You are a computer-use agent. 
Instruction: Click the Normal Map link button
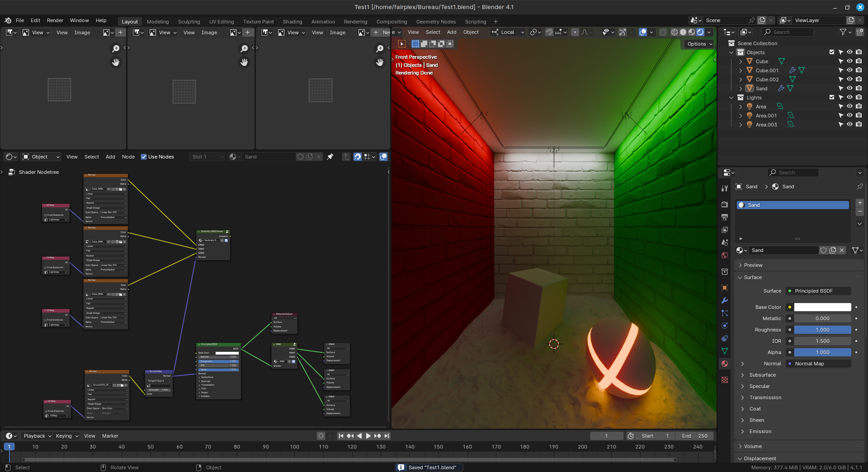[818, 364]
